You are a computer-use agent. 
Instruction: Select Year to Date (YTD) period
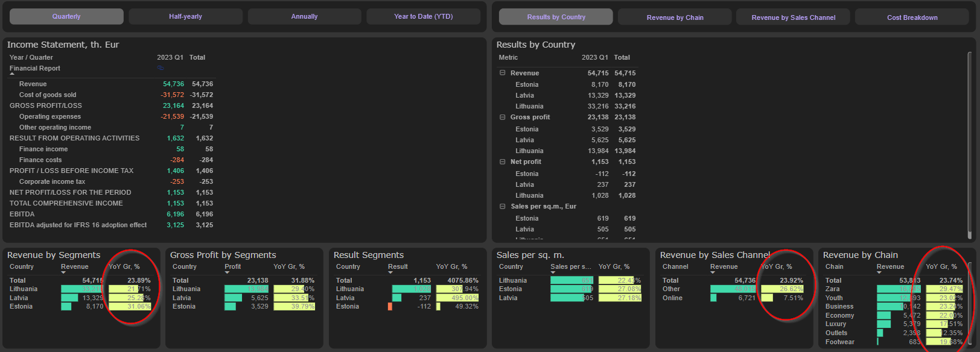click(x=423, y=16)
